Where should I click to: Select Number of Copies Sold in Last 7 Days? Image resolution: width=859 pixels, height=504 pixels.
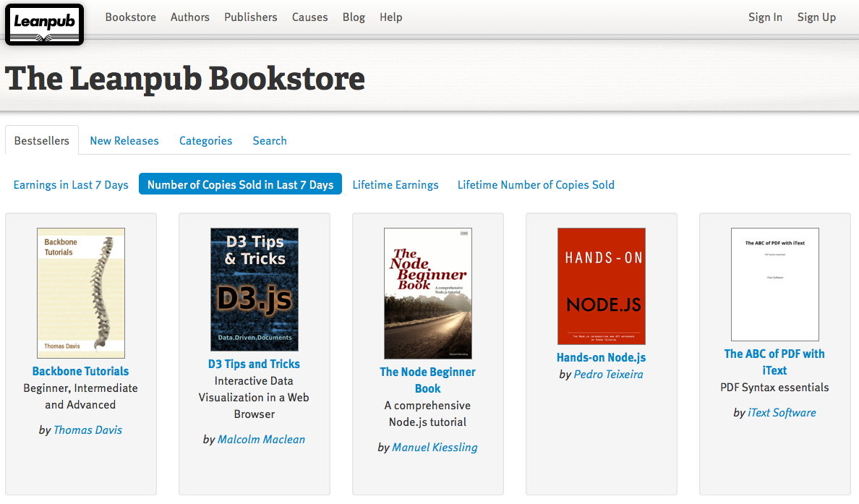point(240,185)
